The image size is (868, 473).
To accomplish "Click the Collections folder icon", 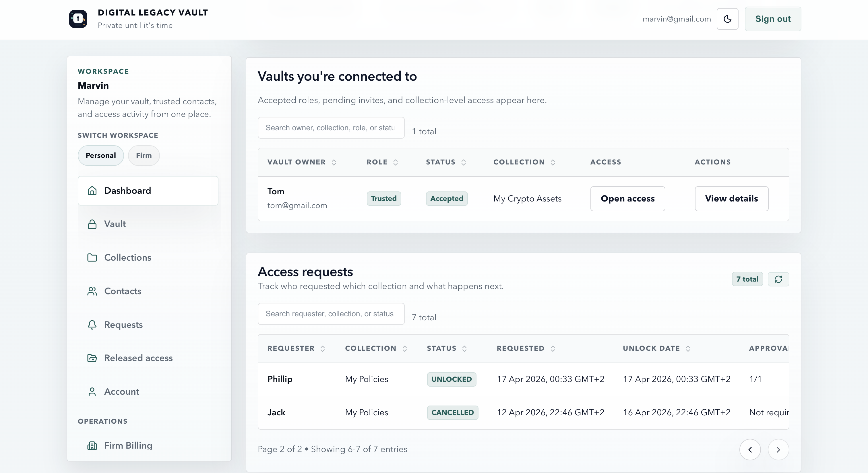I will tap(92, 257).
